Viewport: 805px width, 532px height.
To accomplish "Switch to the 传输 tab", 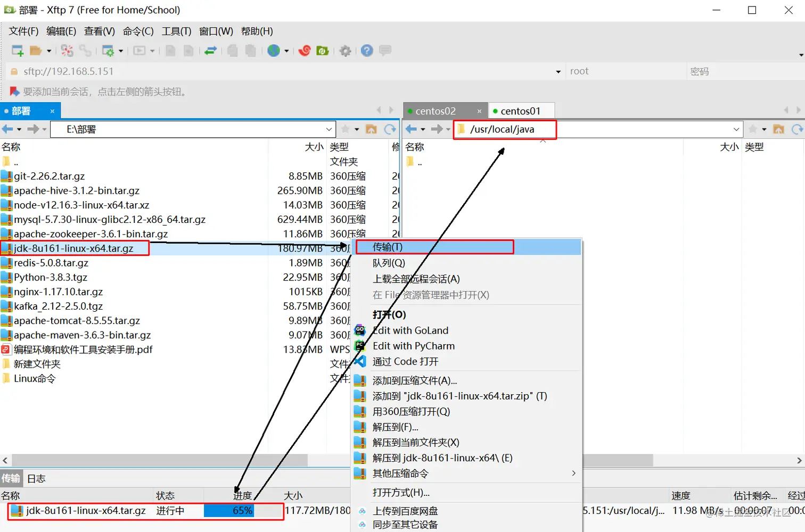I will (11, 478).
